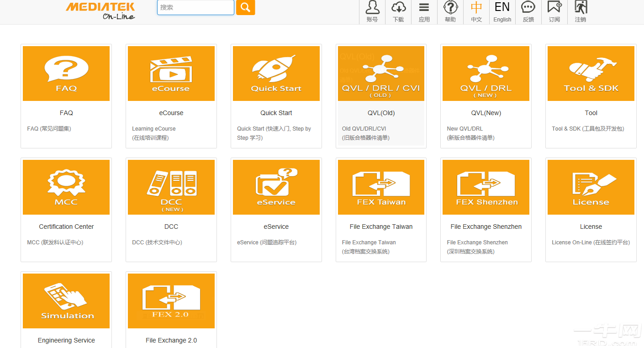Click the File Exchange Taiwan title
The width and height of the screenshot is (644, 348).
tap(381, 227)
